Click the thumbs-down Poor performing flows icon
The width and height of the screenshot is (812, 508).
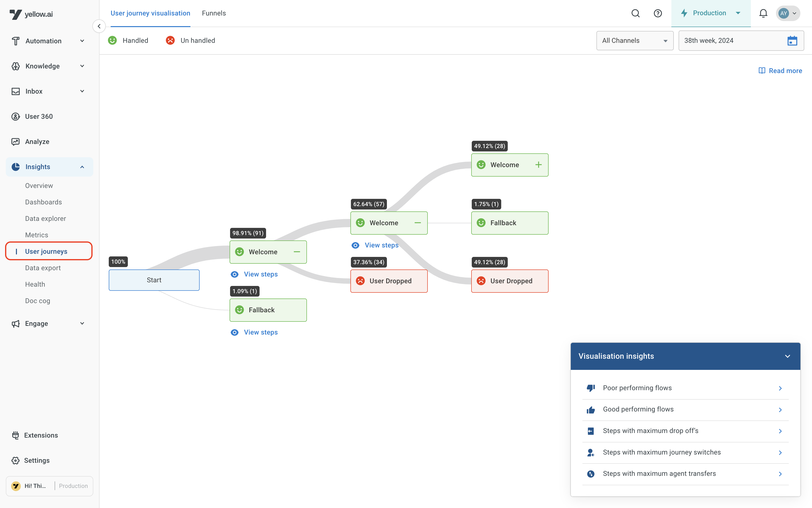591,388
